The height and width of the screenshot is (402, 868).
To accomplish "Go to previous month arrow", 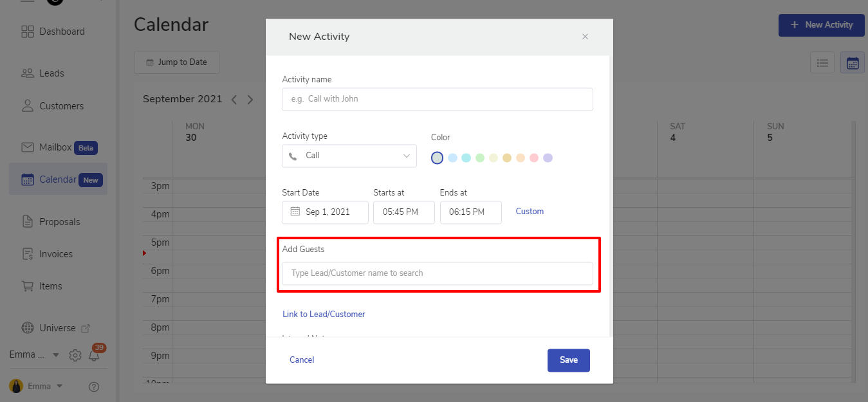I will (x=234, y=100).
